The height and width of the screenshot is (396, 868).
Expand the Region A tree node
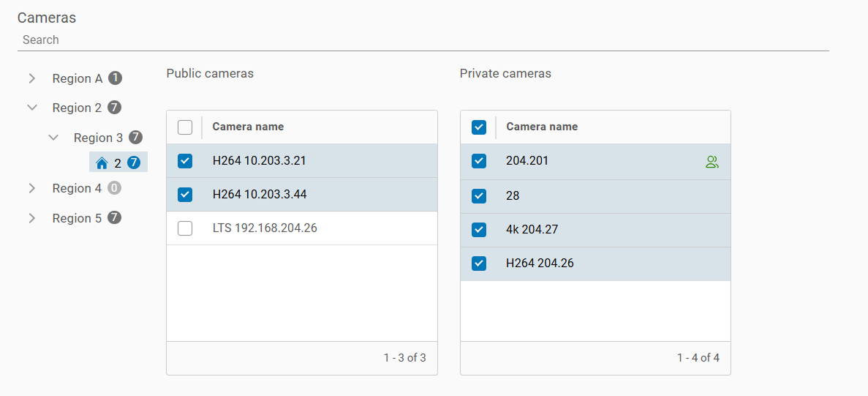[32, 78]
